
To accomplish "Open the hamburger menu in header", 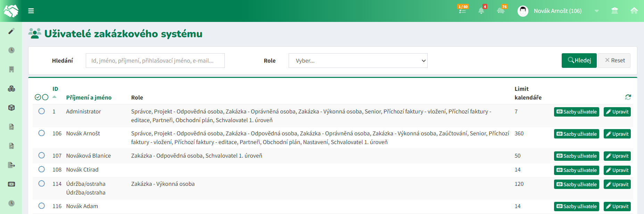I will [x=31, y=11].
